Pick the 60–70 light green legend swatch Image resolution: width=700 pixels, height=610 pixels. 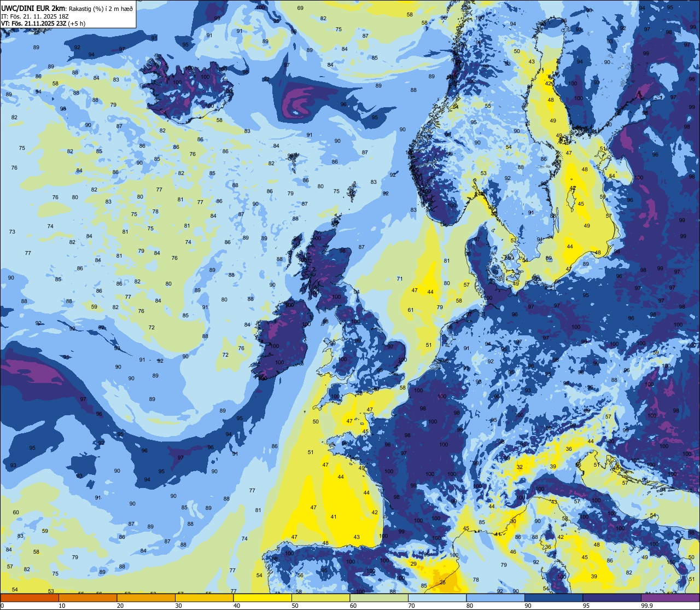point(379,597)
